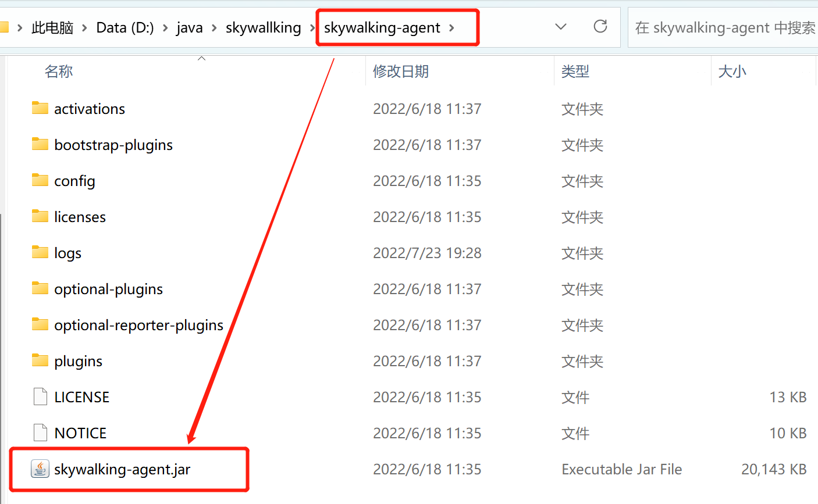Click the plugins row 文件夹 type cell
This screenshot has height=504, width=818.
click(x=582, y=361)
